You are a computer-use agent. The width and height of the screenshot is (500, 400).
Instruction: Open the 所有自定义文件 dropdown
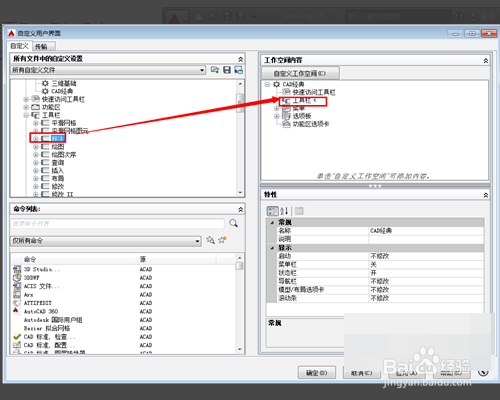[202, 70]
